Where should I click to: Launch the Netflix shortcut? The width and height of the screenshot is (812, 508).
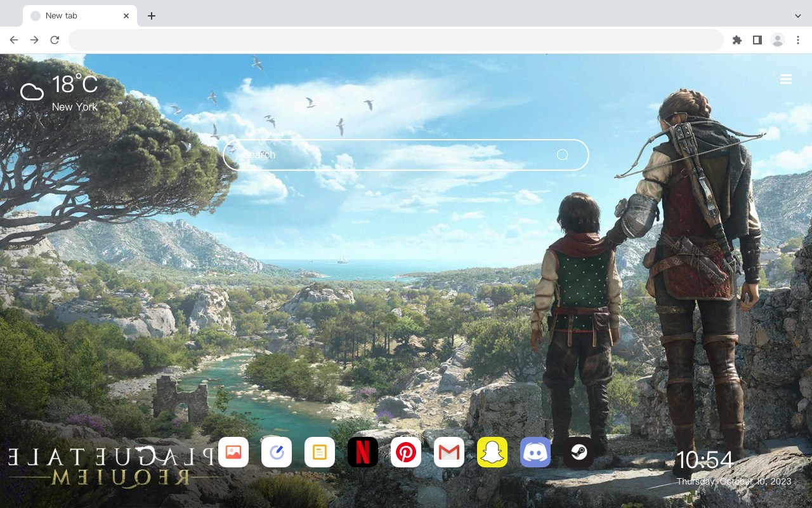coord(363,452)
